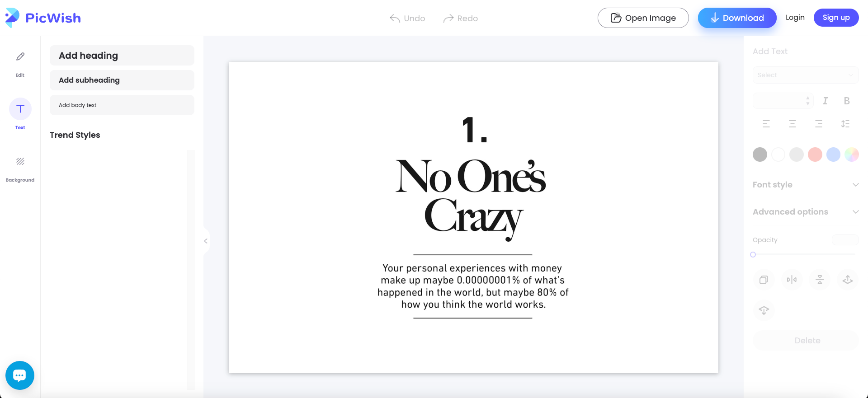
Task: Click the "Trend Styles" label
Action: (x=75, y=135)
